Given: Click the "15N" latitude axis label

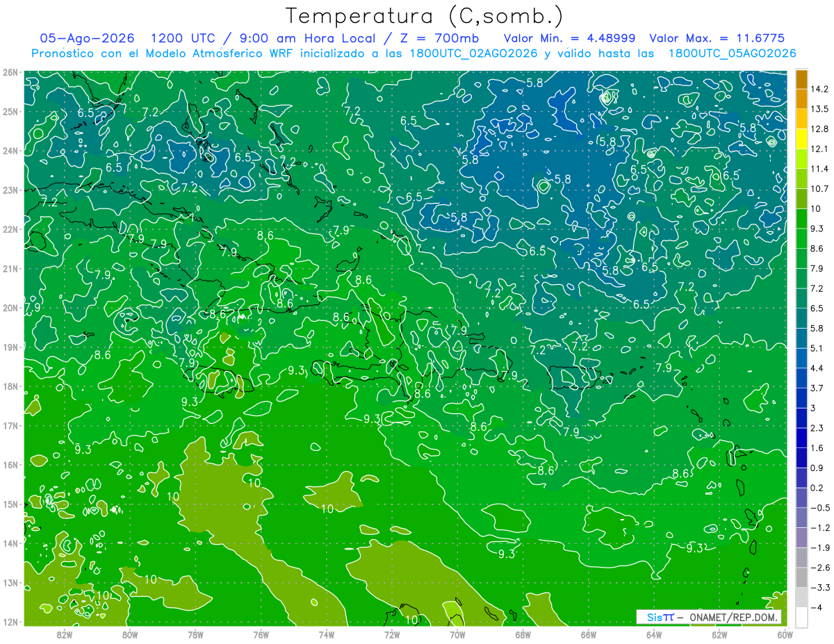Looking at the screenshot, I should 10,504.
